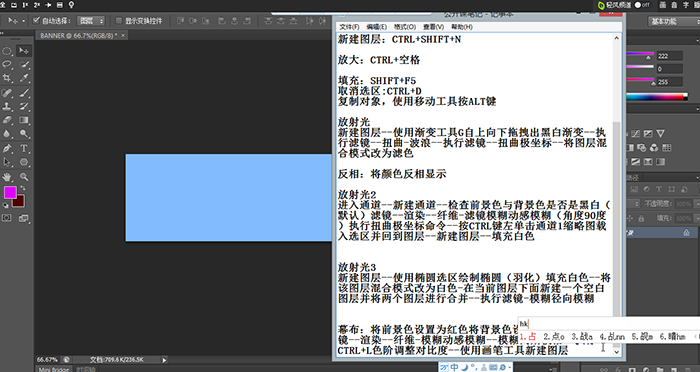Click the 中 language indicator in IME bar
Screen dimensions: 700x372
[454, 368]
